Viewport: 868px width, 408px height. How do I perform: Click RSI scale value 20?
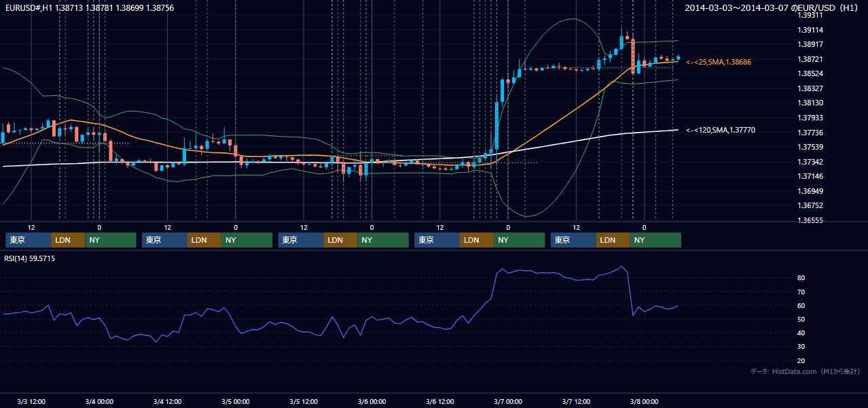click(x=801, y=360)
